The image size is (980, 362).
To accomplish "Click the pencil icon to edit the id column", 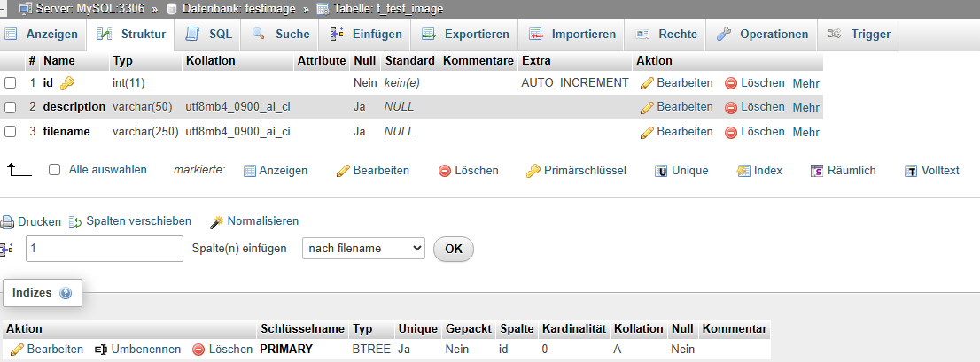I will [x=647, y=83].
